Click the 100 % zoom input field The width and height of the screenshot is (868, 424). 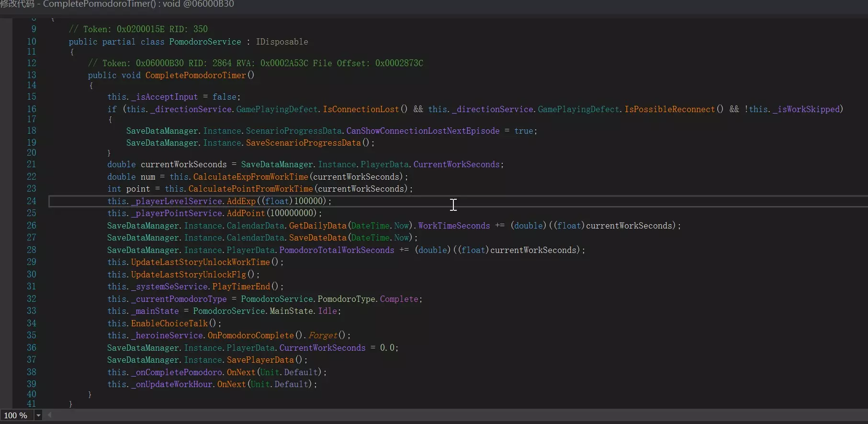pyautogui.click(x=16, y=415)
